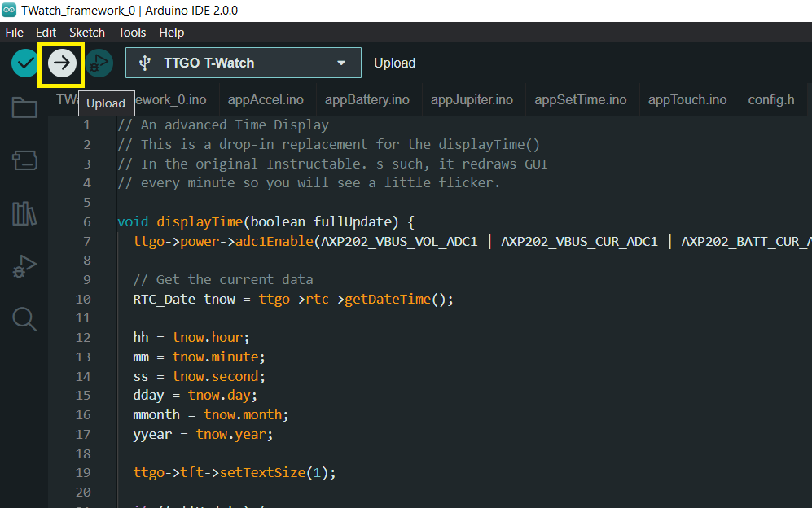Start debugging with the toolbar debug icon
This screenshot has height=508, width=812.
(x=99, y=63)
